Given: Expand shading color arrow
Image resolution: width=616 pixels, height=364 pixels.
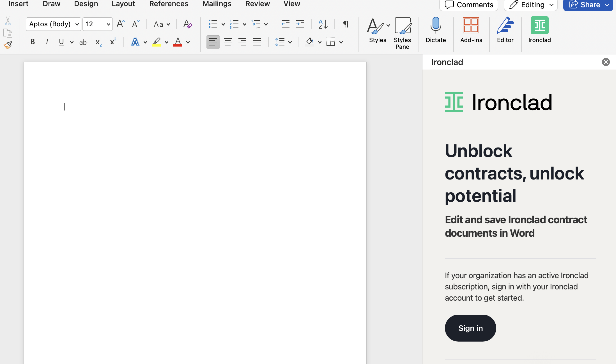Looking at the screenshot, I should pyautogui.click(x=320, y=42).
